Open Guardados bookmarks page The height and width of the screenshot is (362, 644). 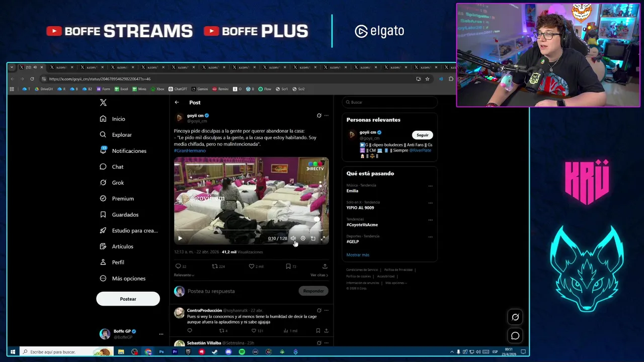(119, 215)
